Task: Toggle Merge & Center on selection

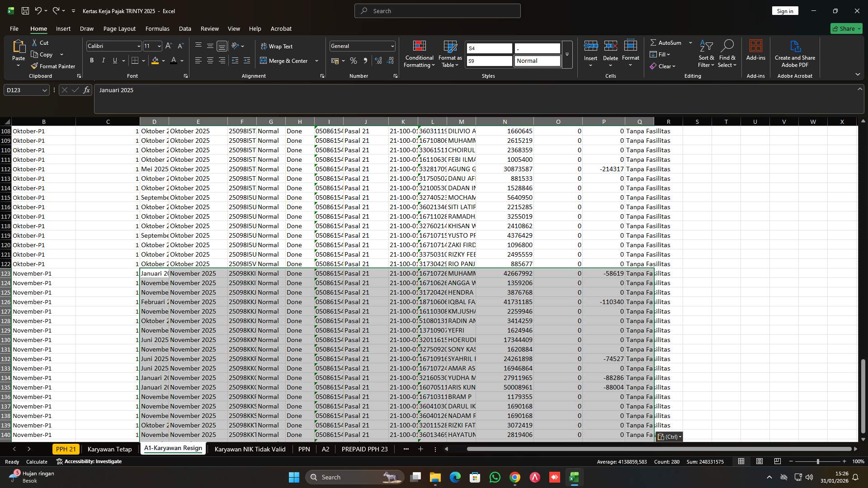Action: click(286, 61)
